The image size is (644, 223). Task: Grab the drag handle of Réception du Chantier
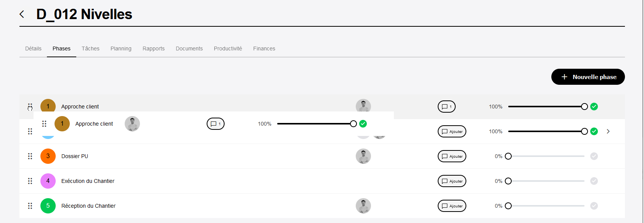pos(30,206)
